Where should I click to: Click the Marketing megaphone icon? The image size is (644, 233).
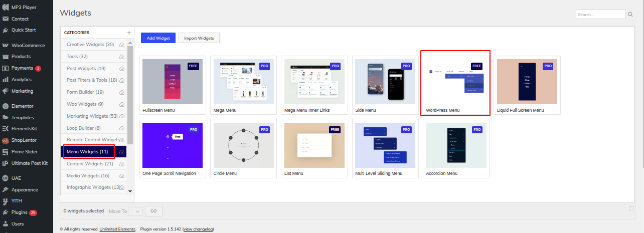coord(6,91)
